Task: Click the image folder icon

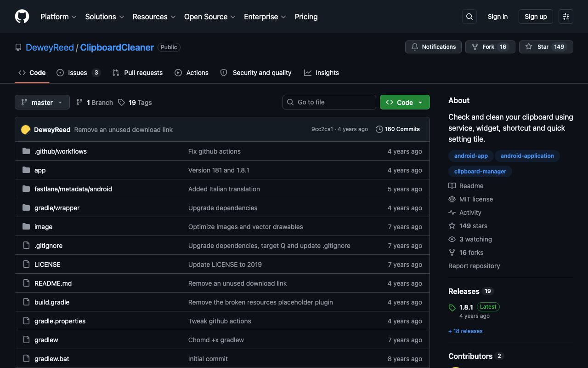Action: click(x=26, y=227)
